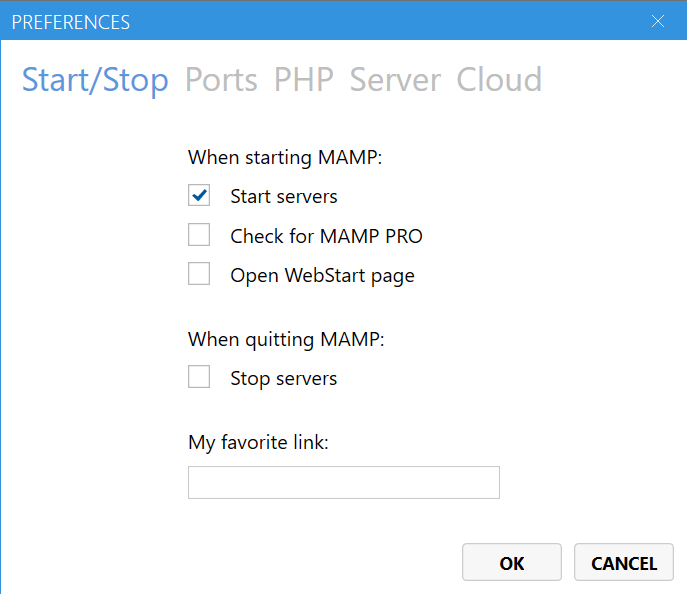Select the Server tab
Screen dimensions: 687x594
[395, 80]
